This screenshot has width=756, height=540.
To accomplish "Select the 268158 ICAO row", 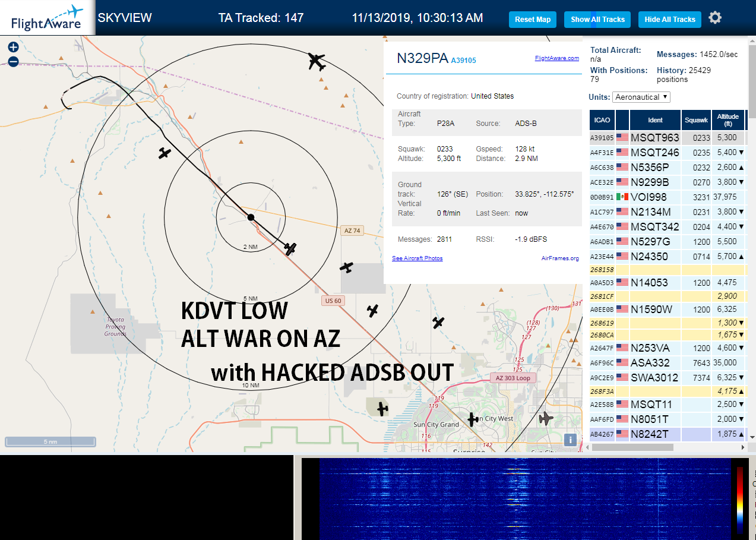I will pyautogui.click(x=668, y=270).
